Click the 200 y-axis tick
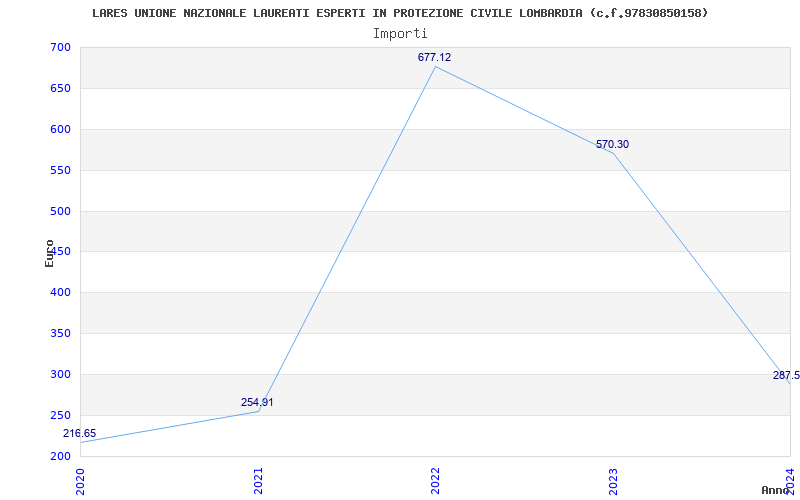The width and height of the screenshot is (800, 500). 60,456
